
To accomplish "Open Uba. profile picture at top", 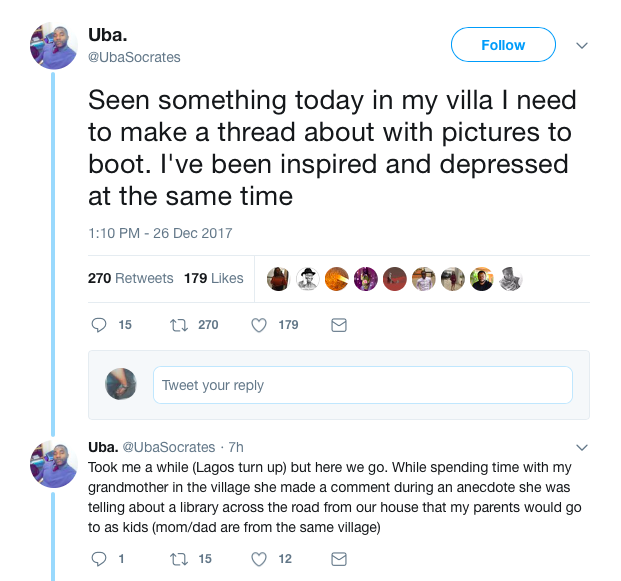I will [x=54, y=45].
